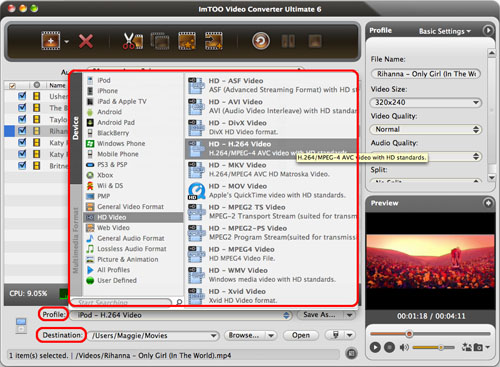The image size is (500, 367).
Task: Toggle checkbox for the second Katy file row
Action: [x=22, y=154]
